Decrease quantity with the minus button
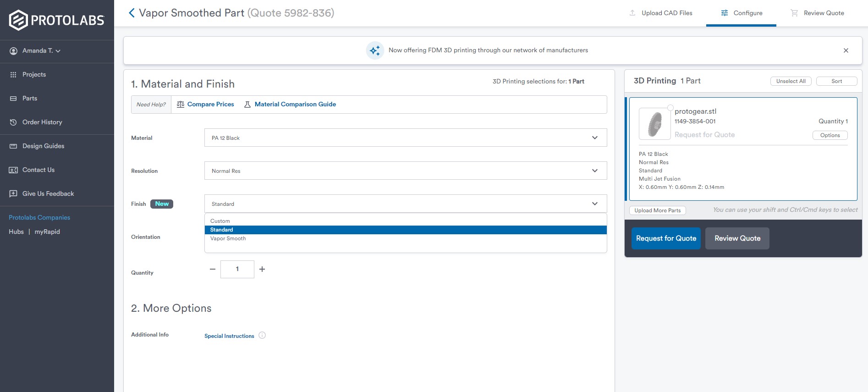Screen dimensions: 868x392 tap(213, 269)
